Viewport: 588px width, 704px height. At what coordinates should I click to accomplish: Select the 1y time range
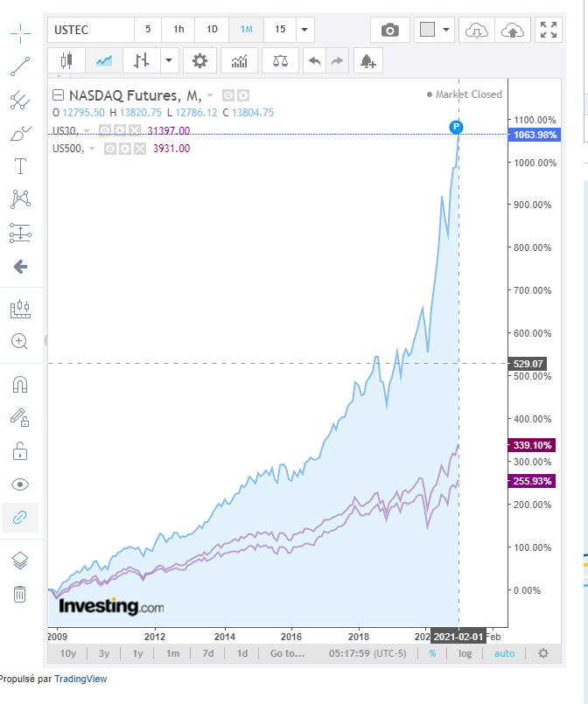137,653
